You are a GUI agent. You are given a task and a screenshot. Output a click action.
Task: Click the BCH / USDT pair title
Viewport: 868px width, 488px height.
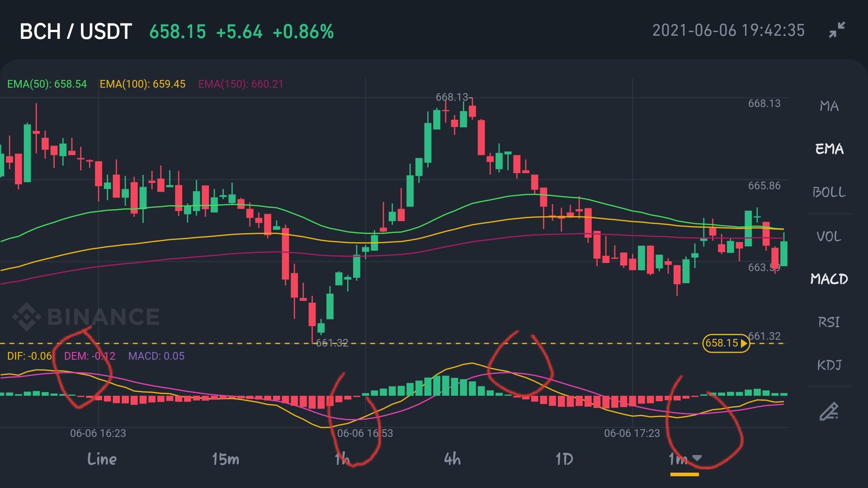click(75, 32)
